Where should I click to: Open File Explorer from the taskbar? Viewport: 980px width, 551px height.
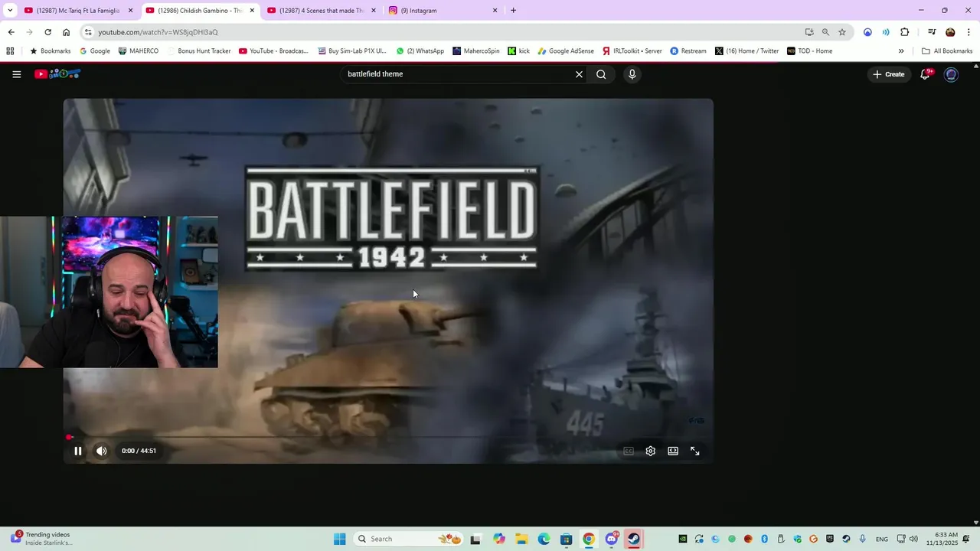[521, 539]
